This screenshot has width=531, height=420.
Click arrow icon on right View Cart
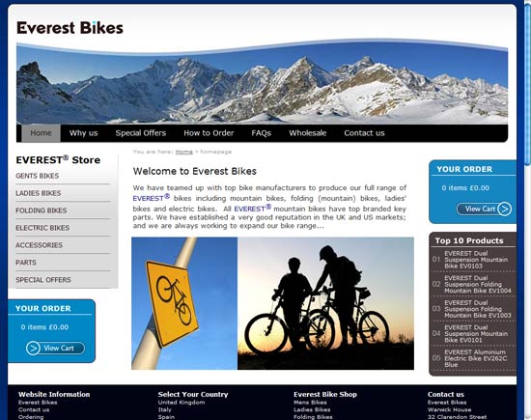pos(504,209)
